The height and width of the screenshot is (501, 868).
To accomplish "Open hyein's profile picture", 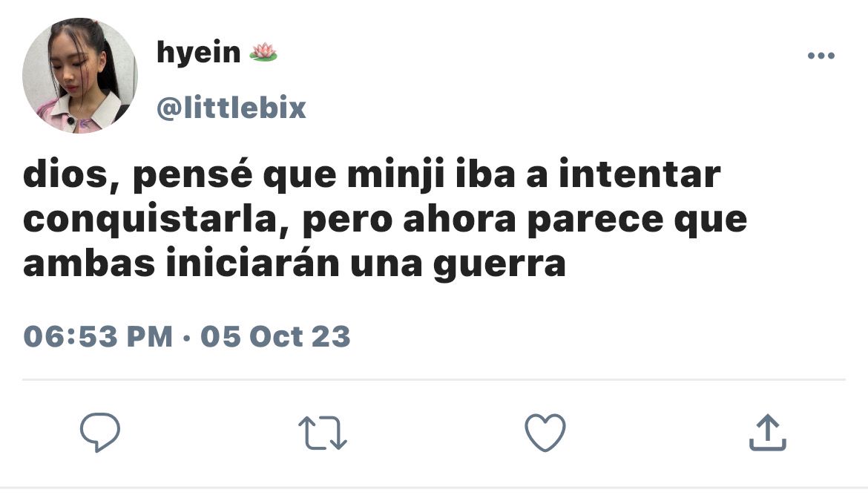I will click(79, 75).
